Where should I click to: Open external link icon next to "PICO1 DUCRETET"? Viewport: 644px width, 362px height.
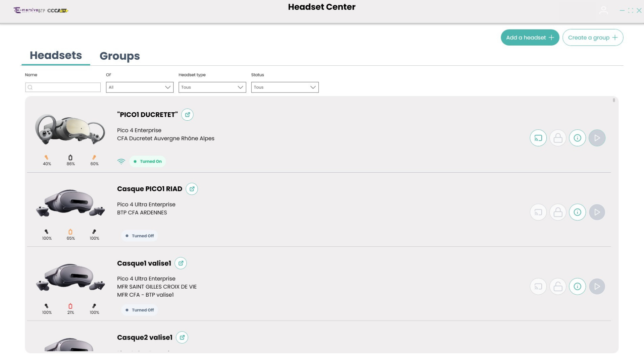(x=187, y=115)
